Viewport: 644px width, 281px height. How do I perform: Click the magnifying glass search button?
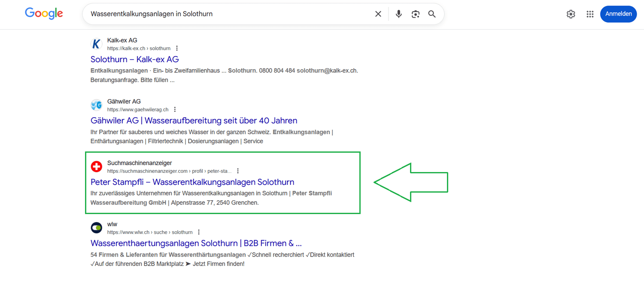tap(432, 14)
